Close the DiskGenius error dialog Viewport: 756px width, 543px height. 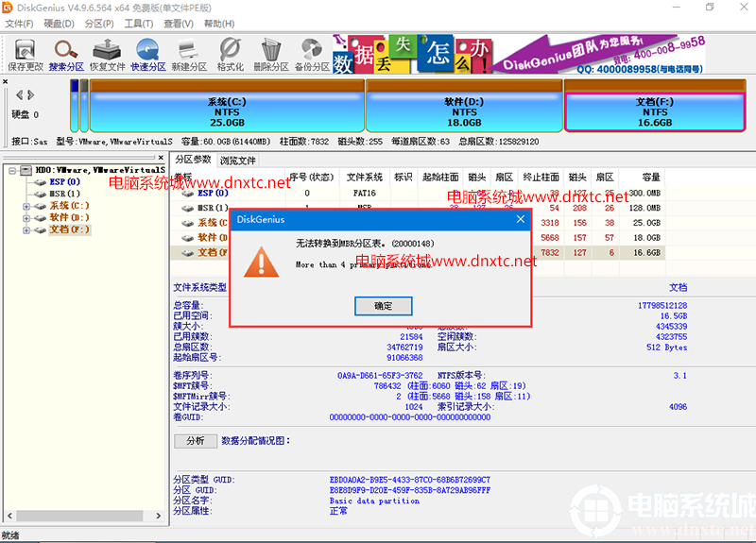521,219
